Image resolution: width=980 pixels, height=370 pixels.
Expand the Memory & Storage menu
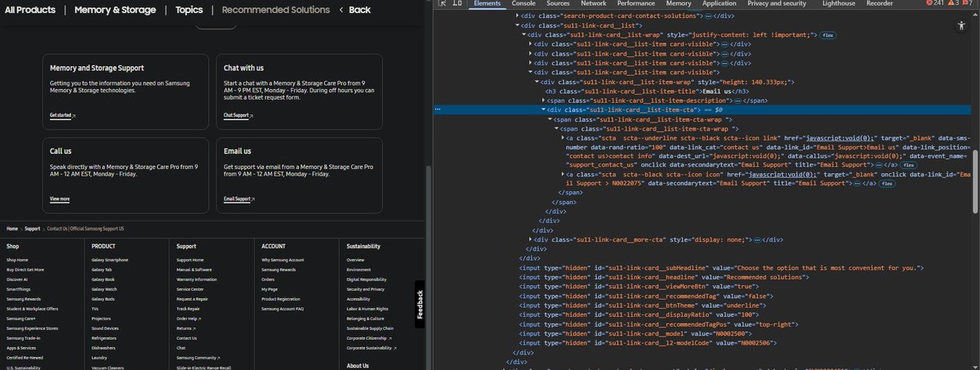pos(115,10)
